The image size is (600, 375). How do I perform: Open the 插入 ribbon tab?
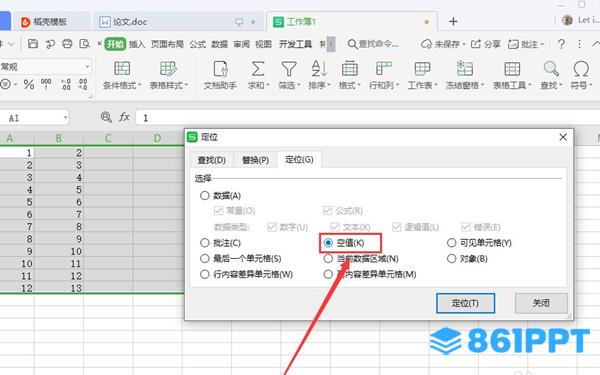[x=137, y=44]
